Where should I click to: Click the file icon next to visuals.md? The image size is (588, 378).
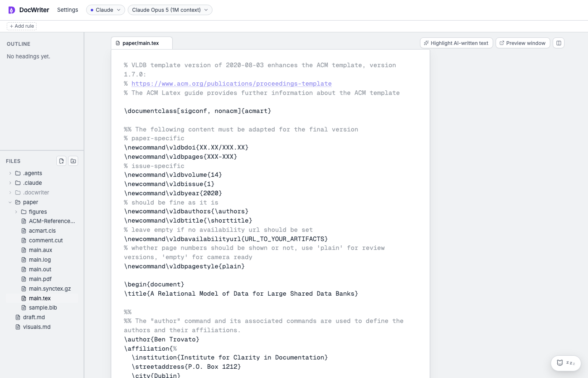pos(18,327)
